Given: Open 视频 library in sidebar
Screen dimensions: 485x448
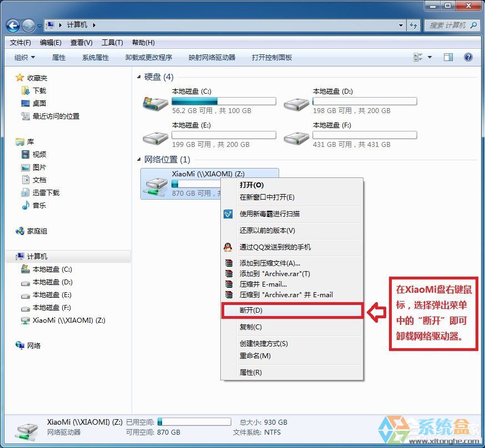Looking at the screenshot, I should point(39,154).
